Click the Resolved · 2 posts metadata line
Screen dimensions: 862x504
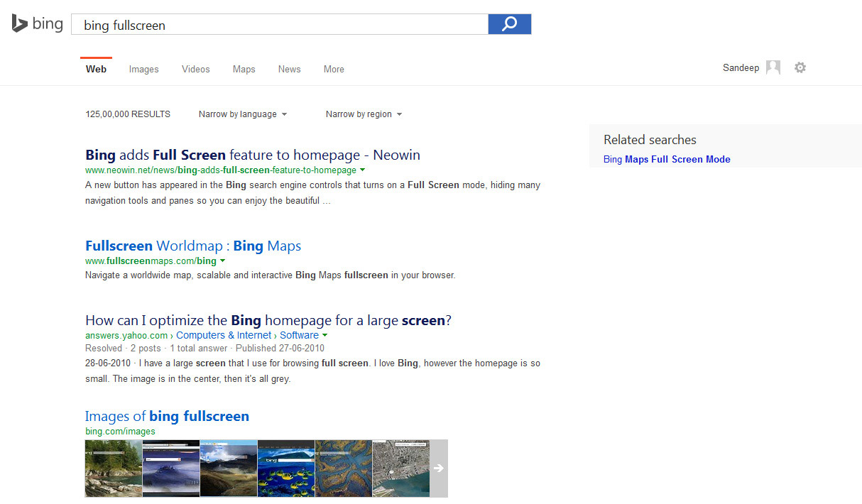204,349
